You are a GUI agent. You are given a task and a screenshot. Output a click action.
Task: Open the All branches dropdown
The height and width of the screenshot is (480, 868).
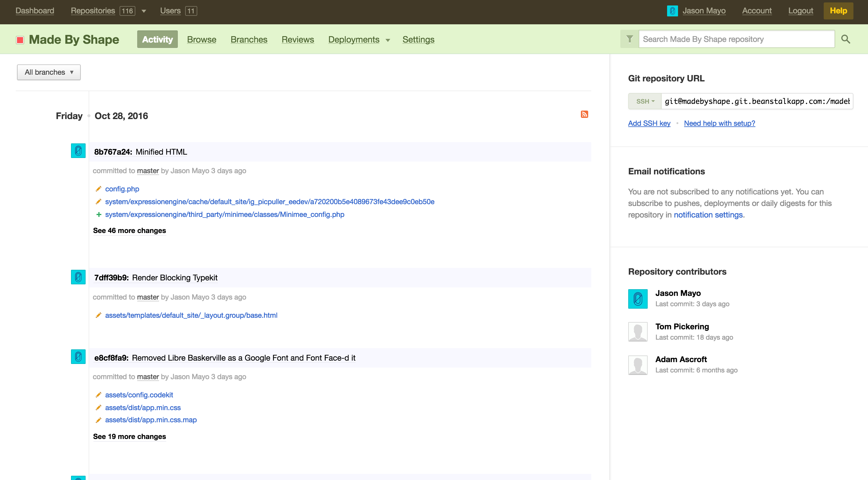[x=49, y=72]
